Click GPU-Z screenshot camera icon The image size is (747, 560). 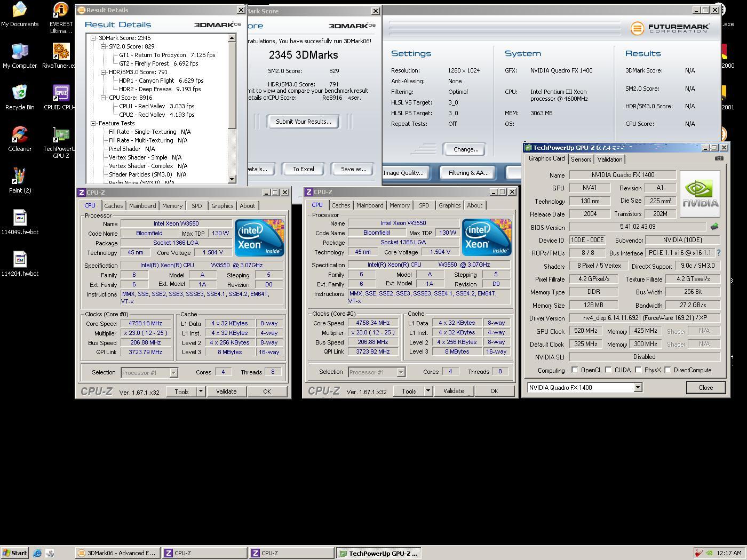click(x=719, y=158)
